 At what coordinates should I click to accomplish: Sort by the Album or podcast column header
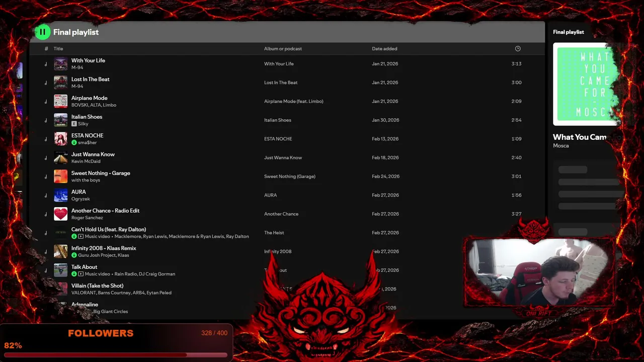coord(283,49)
